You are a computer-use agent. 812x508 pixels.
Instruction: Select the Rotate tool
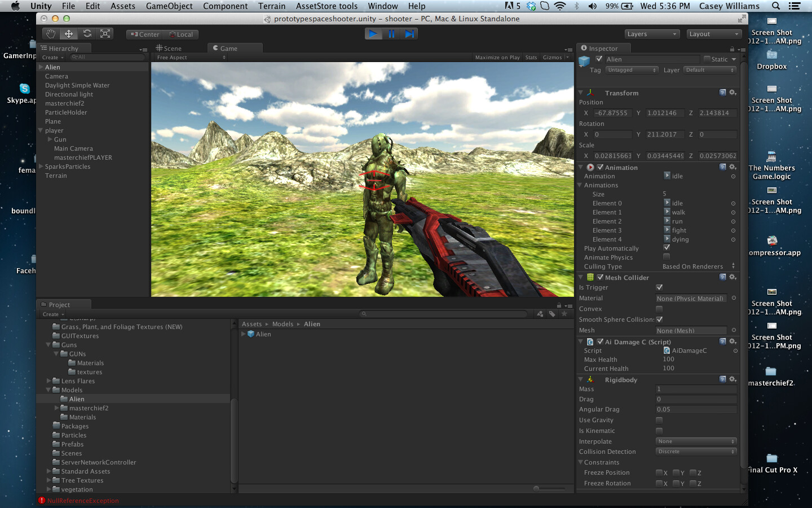pos(87,34)
